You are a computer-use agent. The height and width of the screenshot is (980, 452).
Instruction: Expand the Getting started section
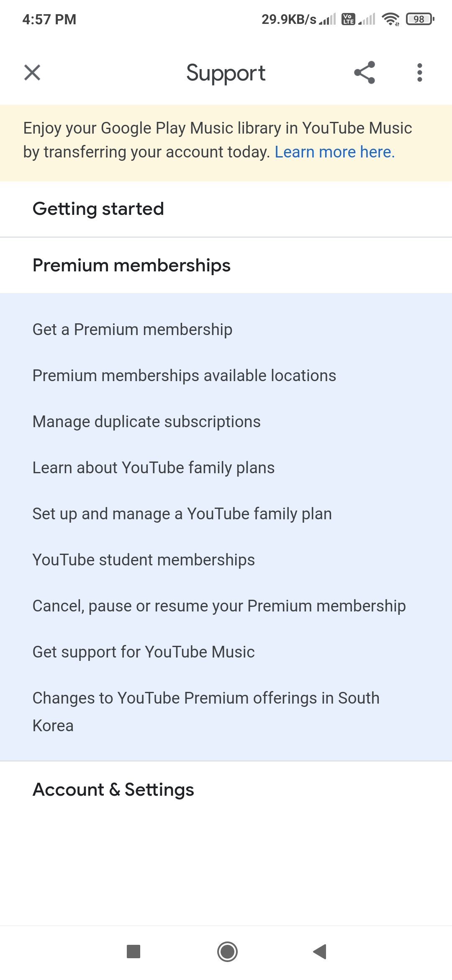tap(226, 209)
